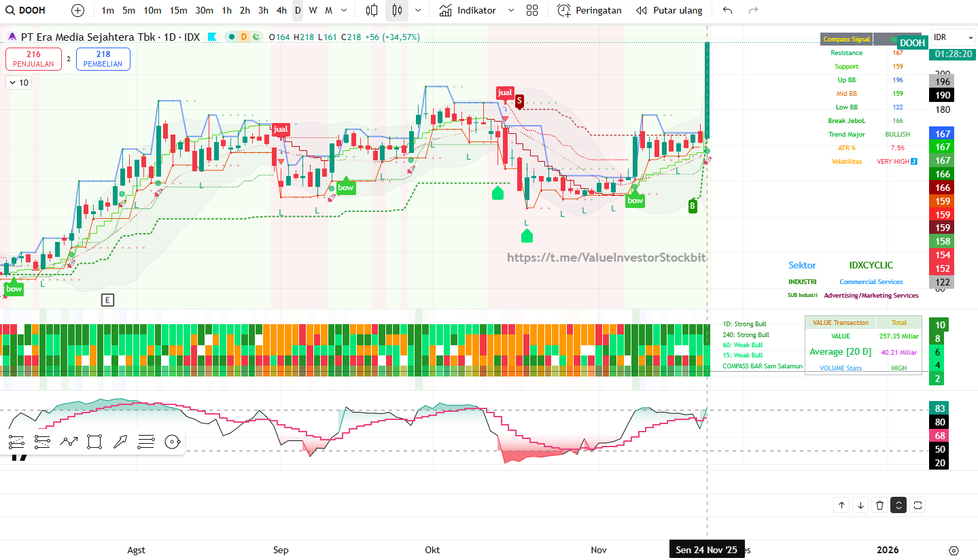Click the 60: Weak Bull status text
Viewport: 978px width, 560px height.
[x=742, y=345]
